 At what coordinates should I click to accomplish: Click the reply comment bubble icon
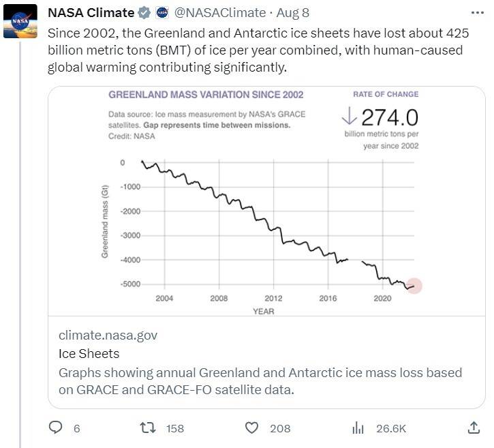(x=57, y=428)
